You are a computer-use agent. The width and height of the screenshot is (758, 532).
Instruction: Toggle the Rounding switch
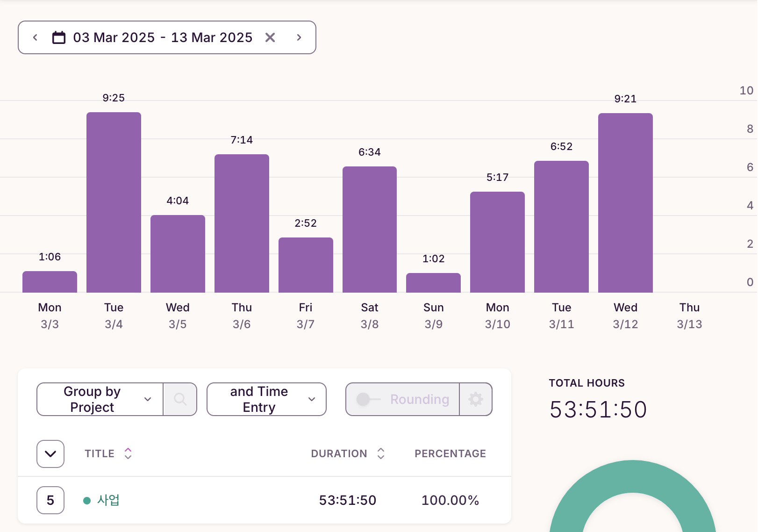click(368, 399)
